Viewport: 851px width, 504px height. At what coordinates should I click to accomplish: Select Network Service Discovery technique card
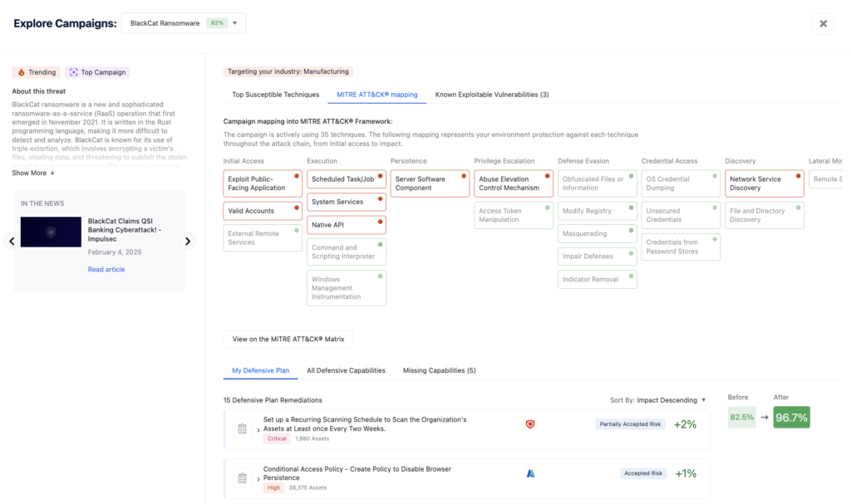[765, 183]
